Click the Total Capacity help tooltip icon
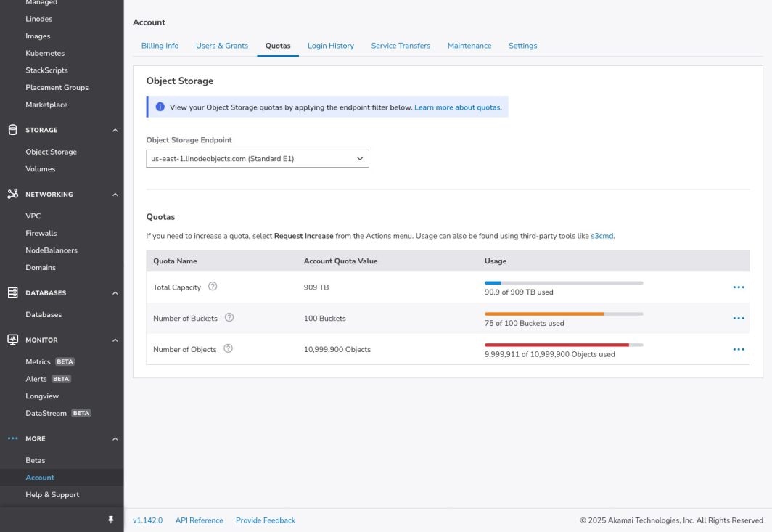 tap(213, 287)
